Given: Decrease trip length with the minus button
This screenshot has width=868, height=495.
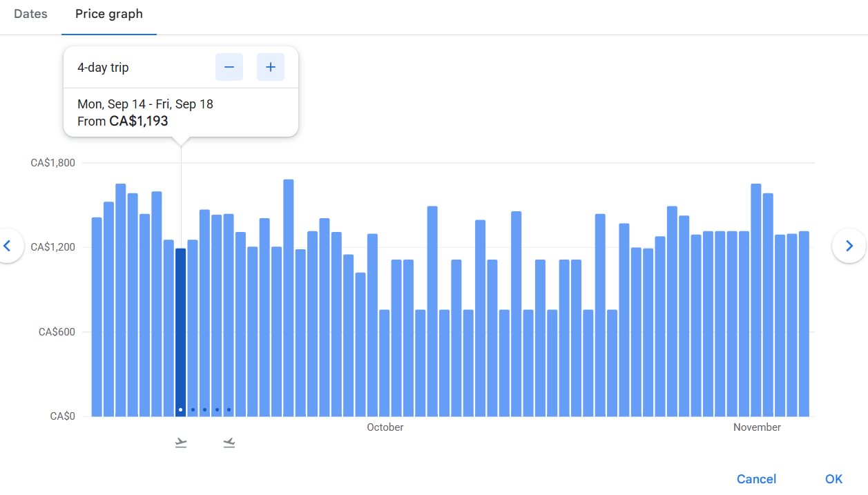Looking at the screenshot, I should pos(229,67).
